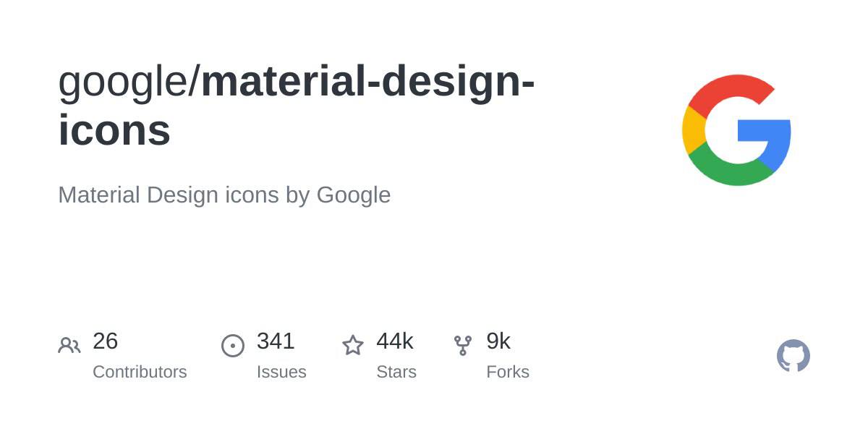Select the Stars label
This screenshot has width=868, height=434.
point(396,372)
